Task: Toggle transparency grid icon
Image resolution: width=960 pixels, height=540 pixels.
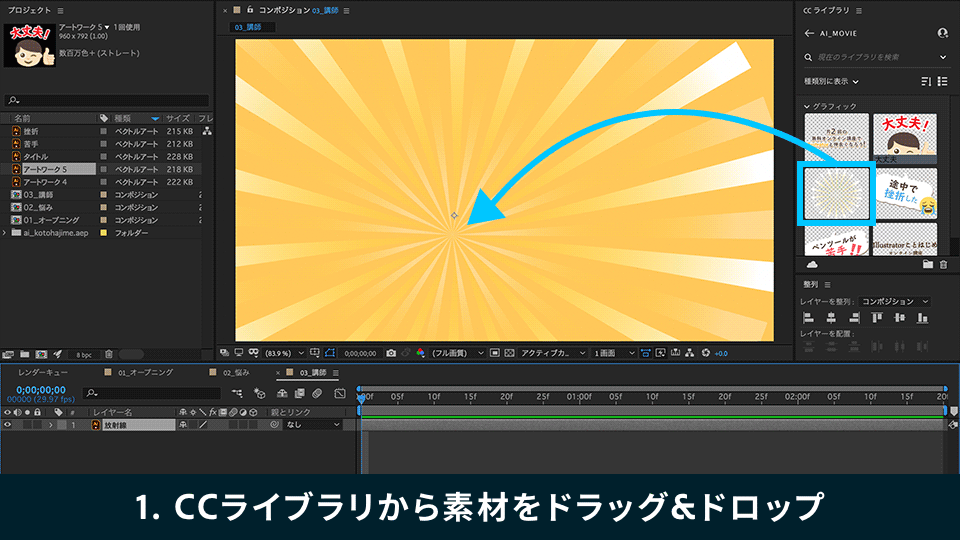Action: [509, 353]
